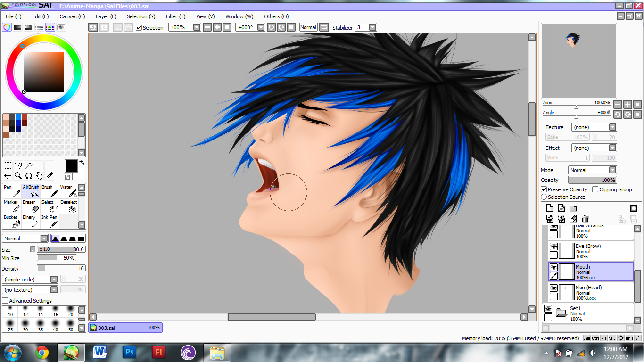The width and height of the screenshot is (644, 362).
Task: Click the Deselect brush tool
Action: tap(68, 206)
